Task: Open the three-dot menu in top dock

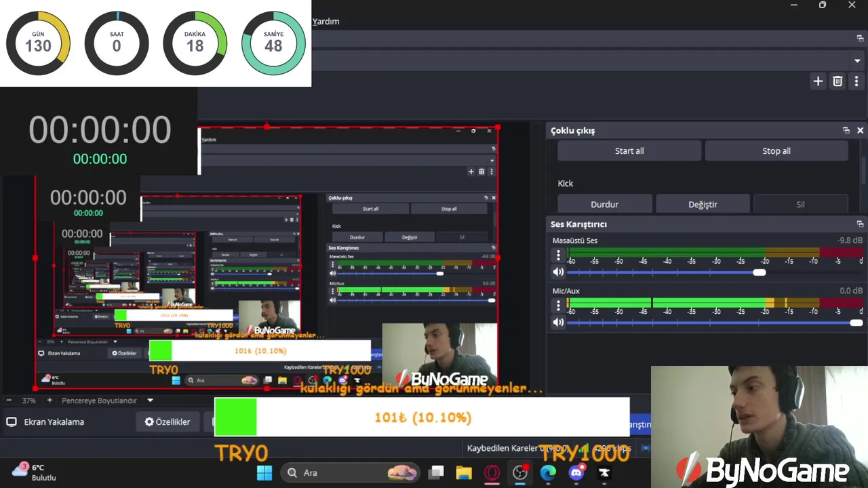Action: pyautogui.click(x=856, y=81)
